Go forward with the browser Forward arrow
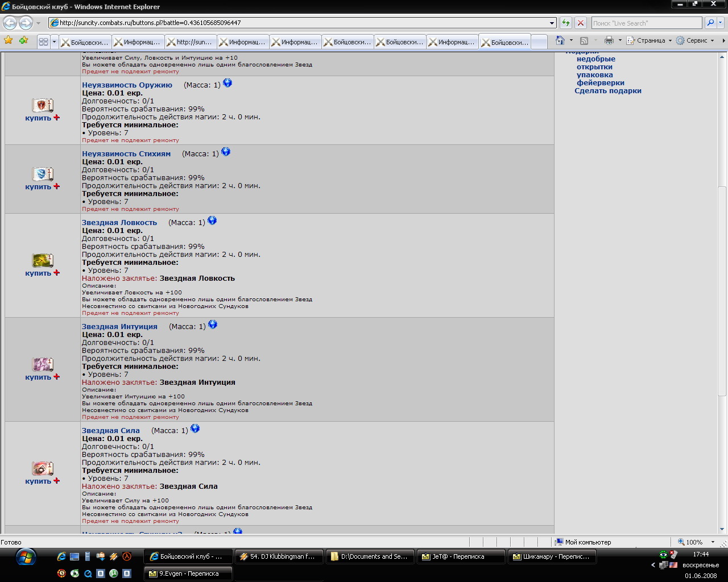 pos(26,23)
